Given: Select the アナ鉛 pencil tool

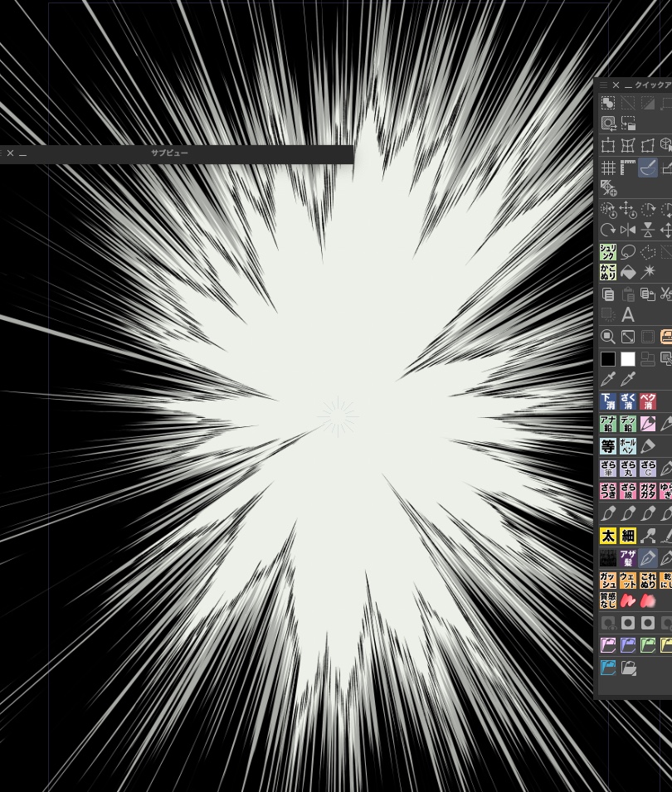Looking at the screenshot, I should (x=608, y=424).
